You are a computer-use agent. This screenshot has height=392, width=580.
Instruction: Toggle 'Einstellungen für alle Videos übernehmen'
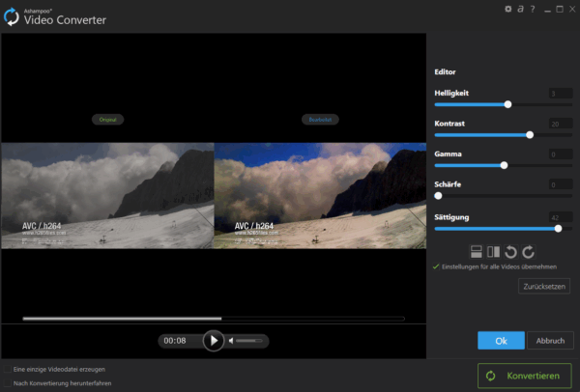pyautogui.click(x=436, y=266)
